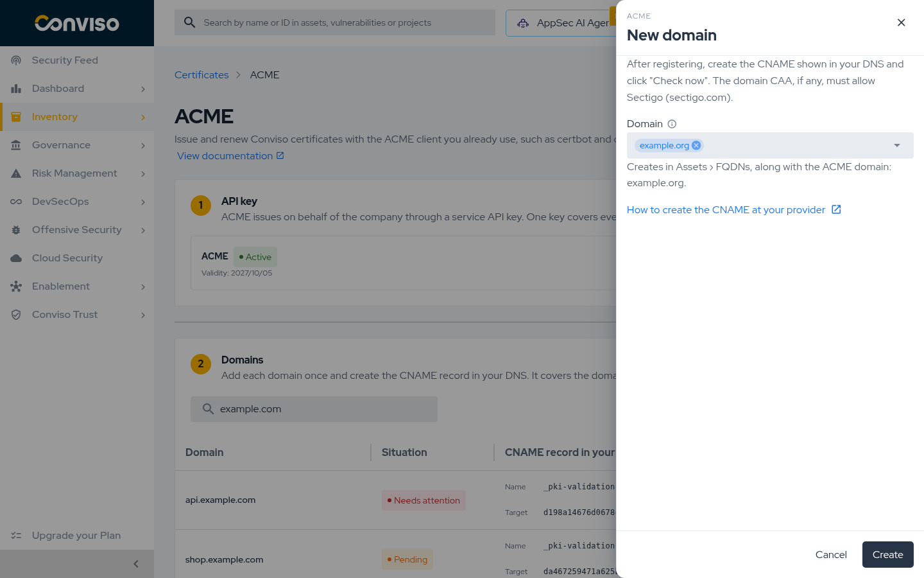Click the Conviso Trust shield icon
924x578 pixels.
16,315
